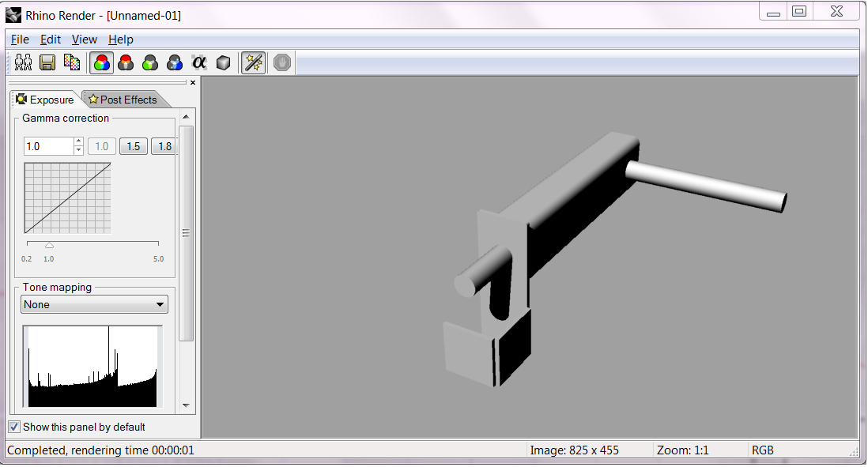The image size is (868, 467).
Task: Click the Rhino Render title bar icon
Action: point(13,15)
